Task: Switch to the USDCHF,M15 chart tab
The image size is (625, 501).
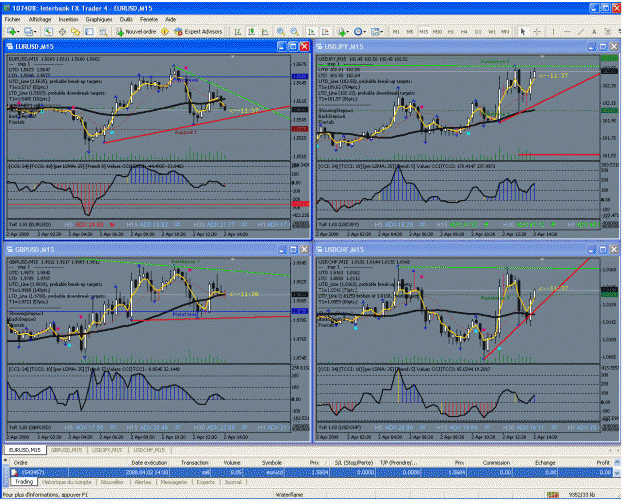Action: 149,450
